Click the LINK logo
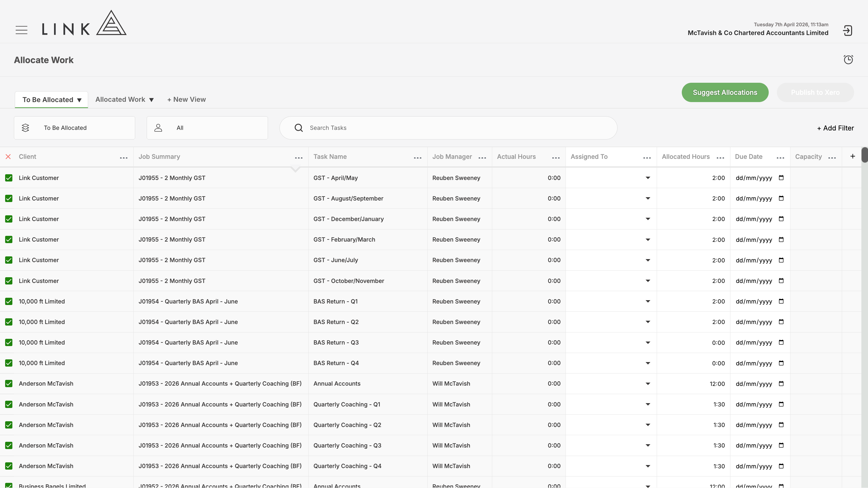This screenshot has width=868, height=488. coord(84,23)
